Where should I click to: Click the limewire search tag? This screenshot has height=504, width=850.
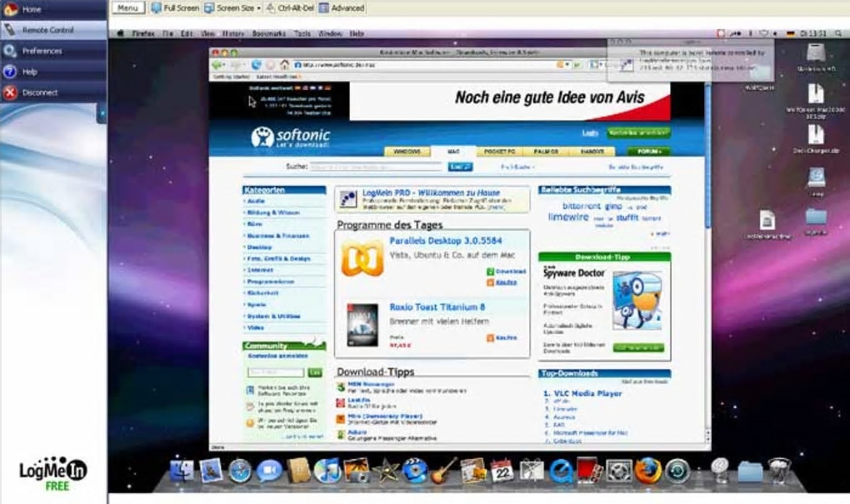pos(568,217)
